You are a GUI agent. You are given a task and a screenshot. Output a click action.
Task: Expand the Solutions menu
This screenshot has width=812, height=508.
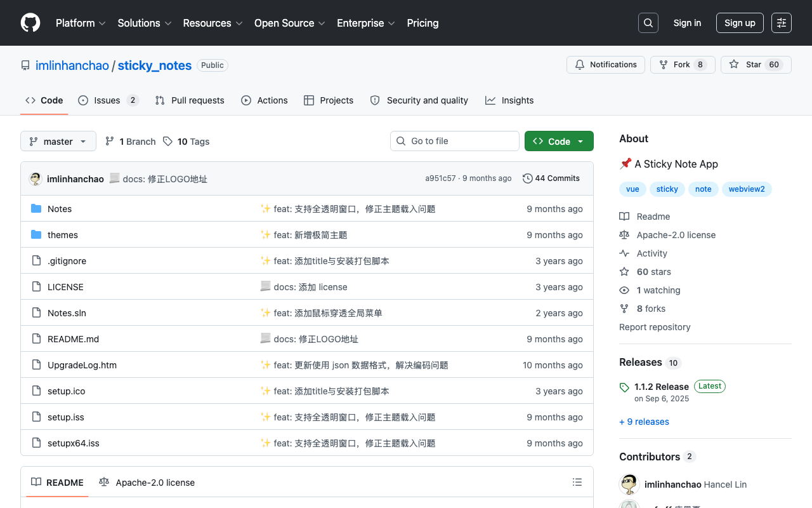coord(145,23)
